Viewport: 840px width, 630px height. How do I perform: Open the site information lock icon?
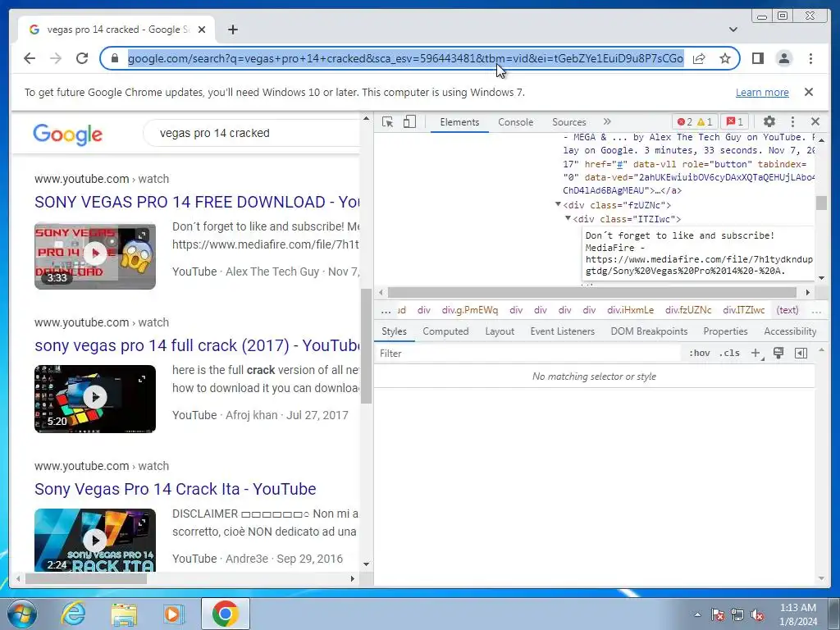tap(115, 58)
